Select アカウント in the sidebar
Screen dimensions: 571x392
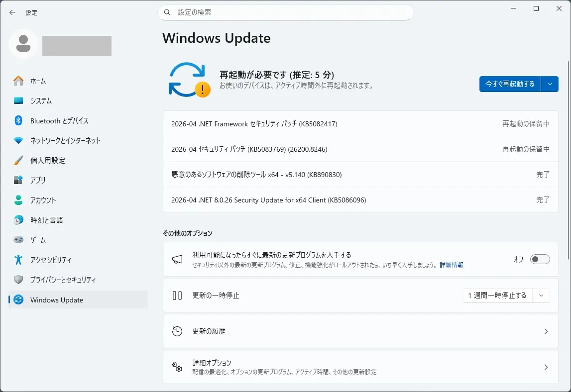(43, 200)
